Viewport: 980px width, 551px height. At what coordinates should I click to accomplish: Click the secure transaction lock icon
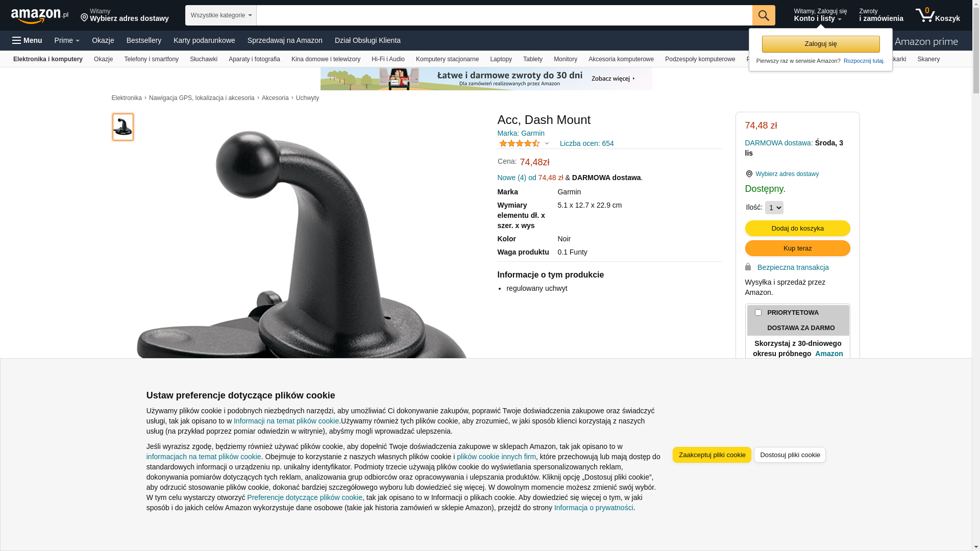pyautogui.click(x=748, y=267)
